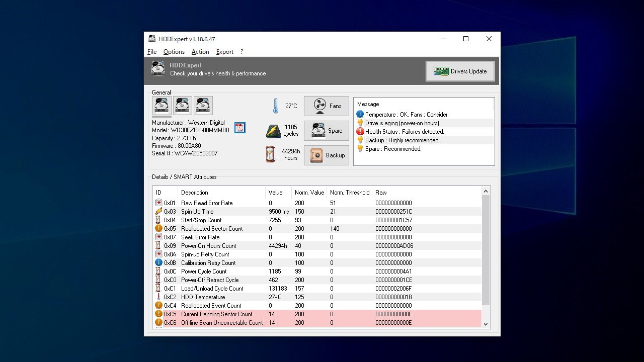Select the 'Health Status : Failures detected.' message

tap(405, 132)
